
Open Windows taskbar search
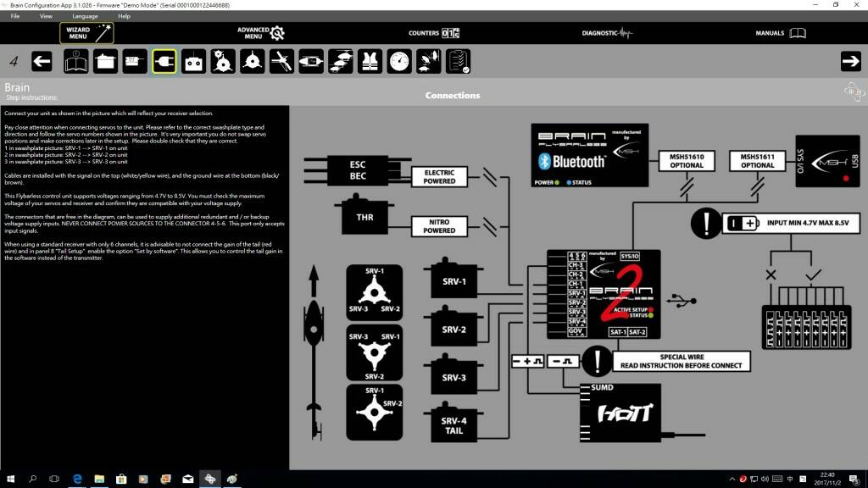pos(32,479)
